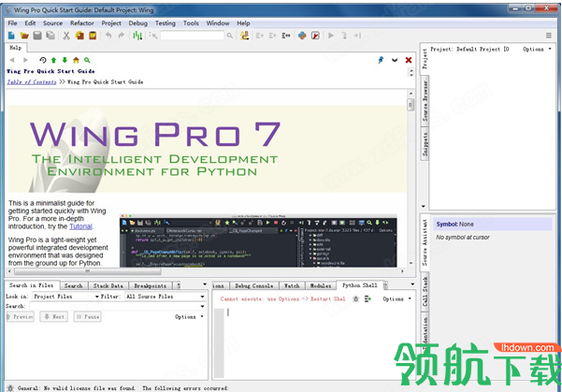The image size is (562, 392).
Task: Open Look in Project Files dropdown
Action: (x=66, y=297)
